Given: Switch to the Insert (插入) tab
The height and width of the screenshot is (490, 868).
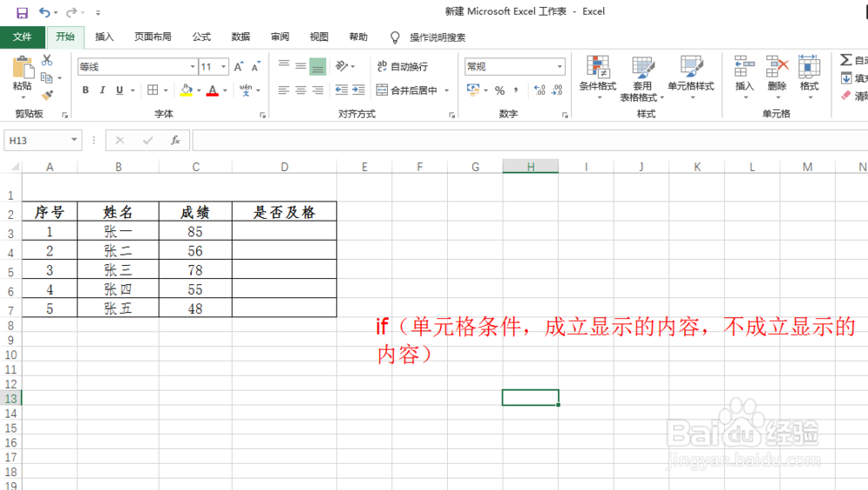Looking at the screenshot, I should pos(104,36).
